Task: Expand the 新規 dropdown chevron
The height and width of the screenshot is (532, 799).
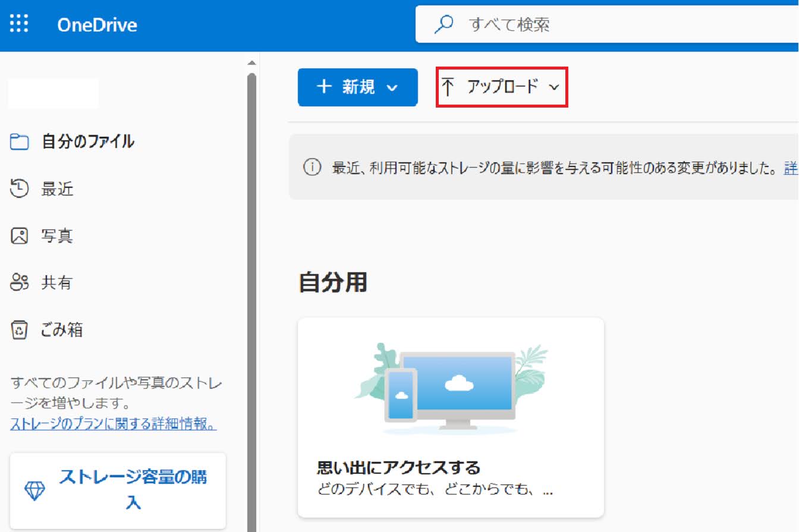Action: (x=392, y=88)
